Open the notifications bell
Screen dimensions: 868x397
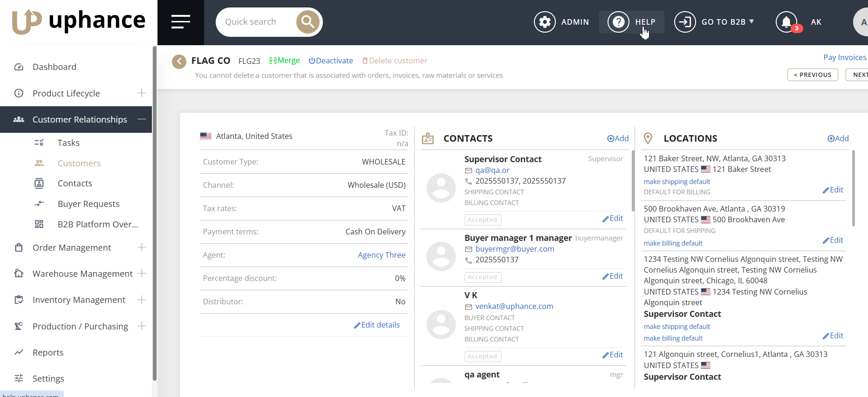(786, 22)
